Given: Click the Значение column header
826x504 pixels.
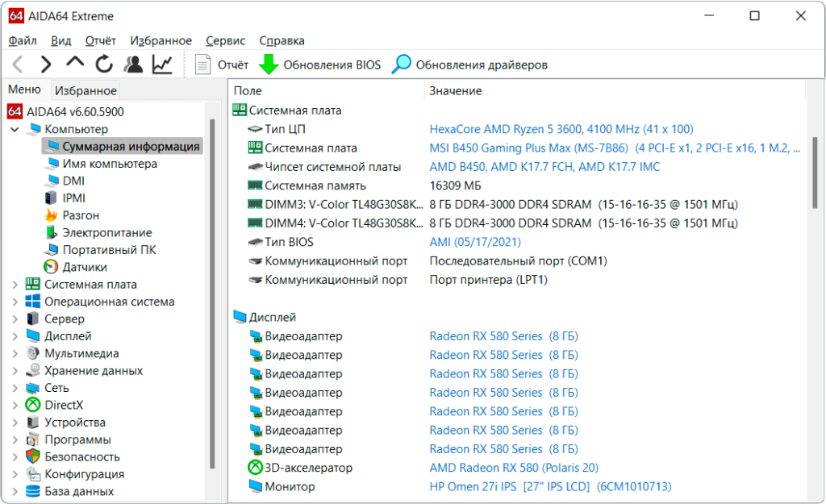Looking at the screenshot, I should pos(455,91).
